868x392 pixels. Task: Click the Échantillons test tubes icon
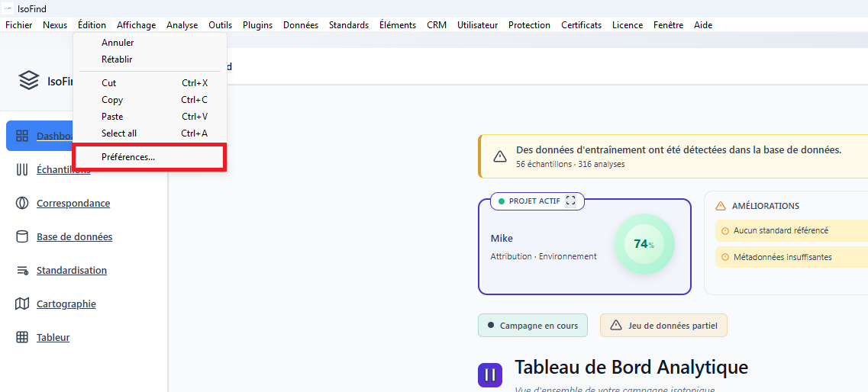(22, 170)
